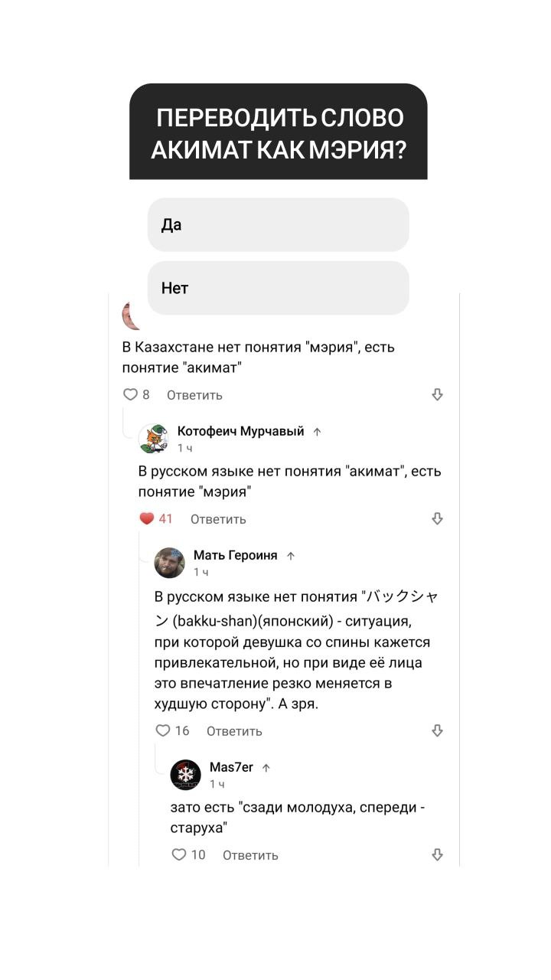The image size is (551, 980).
Task: Reply to the top comment about Казахстан
Action: coord(194,395)
